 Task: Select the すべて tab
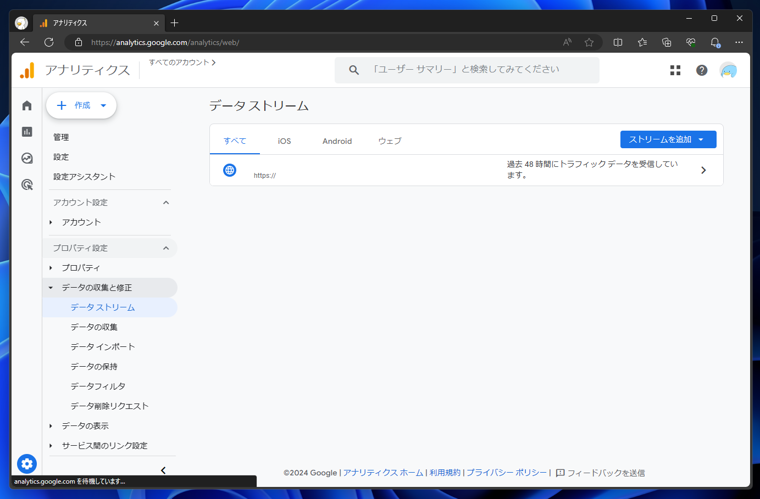(235, 140)
